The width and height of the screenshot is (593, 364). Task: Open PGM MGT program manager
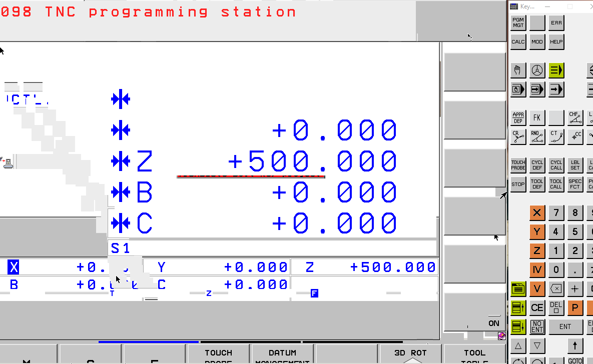click(x=518, y=22)
